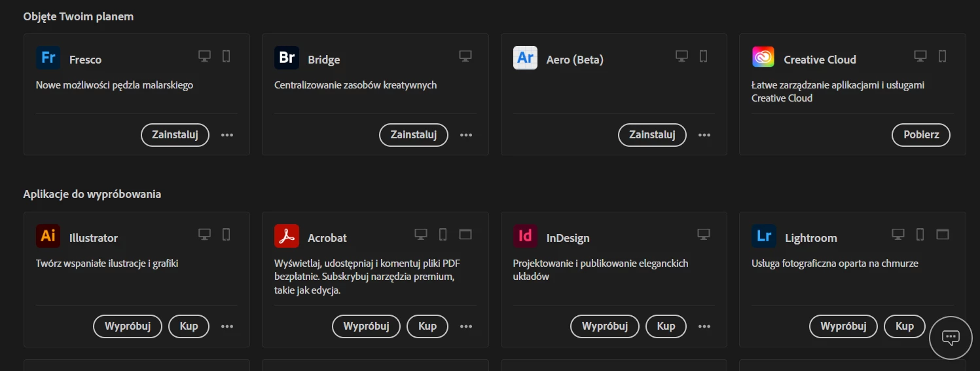Click the Creative Cloud rainbow icon

[763, 57]
